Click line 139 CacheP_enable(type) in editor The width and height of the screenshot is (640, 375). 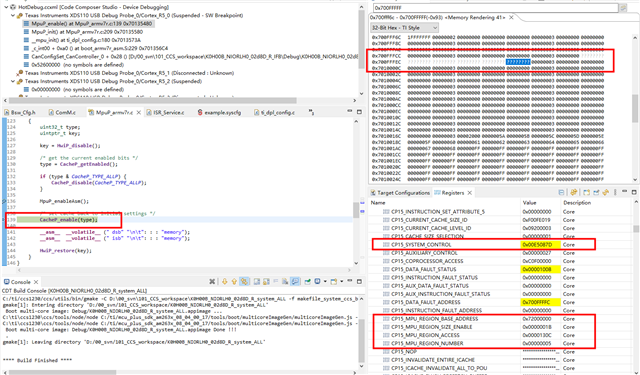pos(69,220)
